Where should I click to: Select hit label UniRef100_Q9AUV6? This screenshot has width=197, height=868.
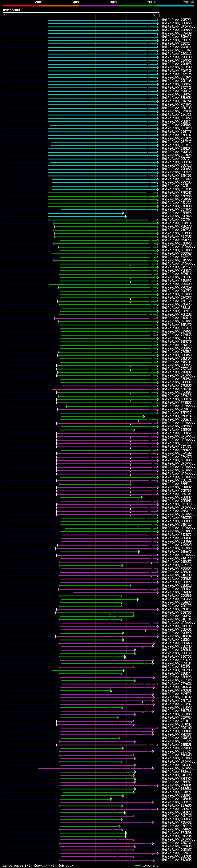click(x=176, y=64)
